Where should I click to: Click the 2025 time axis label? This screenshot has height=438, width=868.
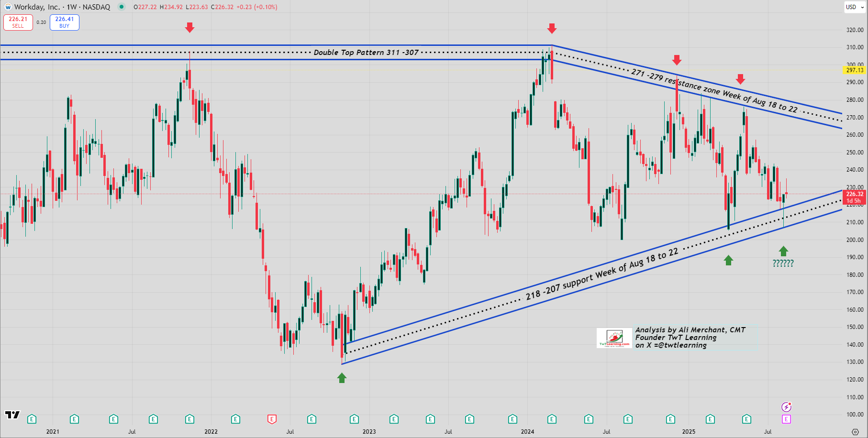pyautogui.click(x=689, y=432)
